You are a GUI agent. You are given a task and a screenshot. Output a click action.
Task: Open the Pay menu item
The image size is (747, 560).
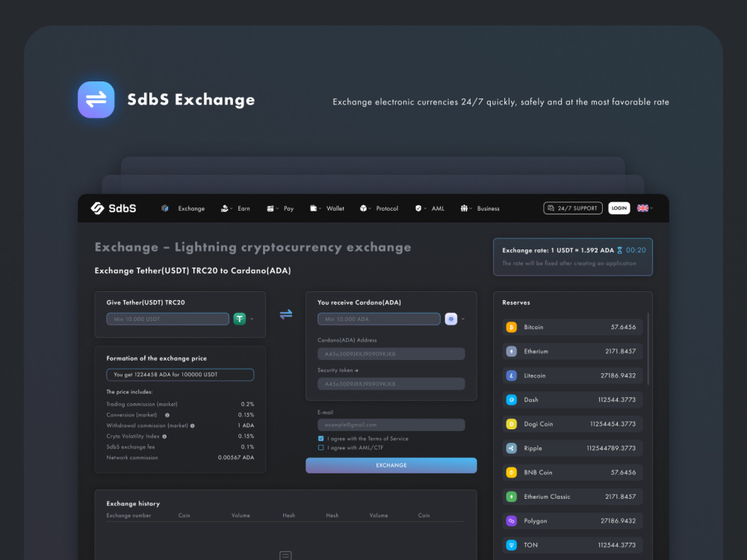pyautogui.click(x=288, y=208)
